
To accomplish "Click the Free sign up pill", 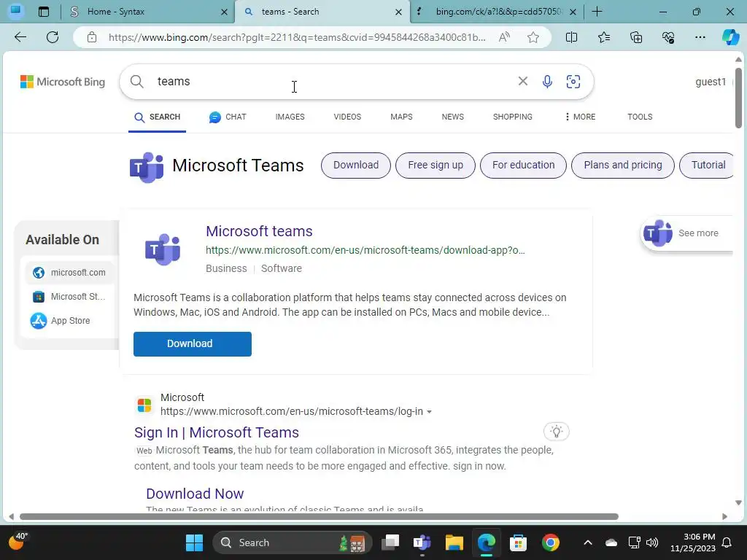I will (436, 166).
